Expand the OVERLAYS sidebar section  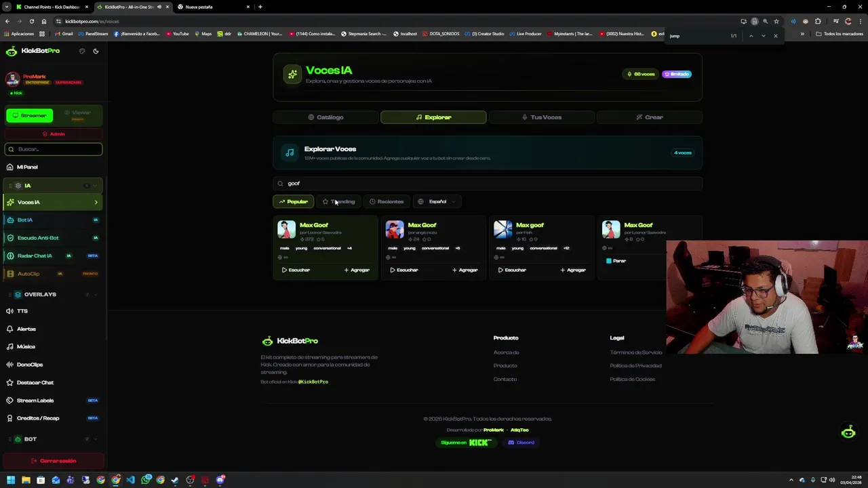[x=54, y=294]
